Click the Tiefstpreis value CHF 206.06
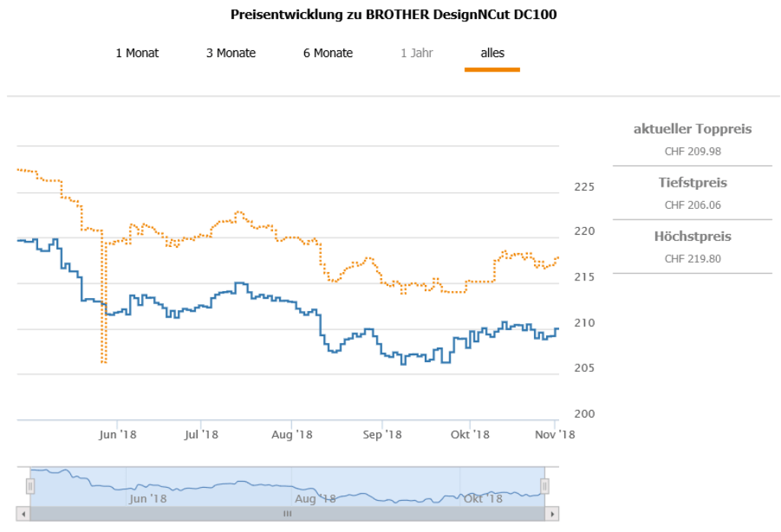781x532 pixels. tap(692, 205)
